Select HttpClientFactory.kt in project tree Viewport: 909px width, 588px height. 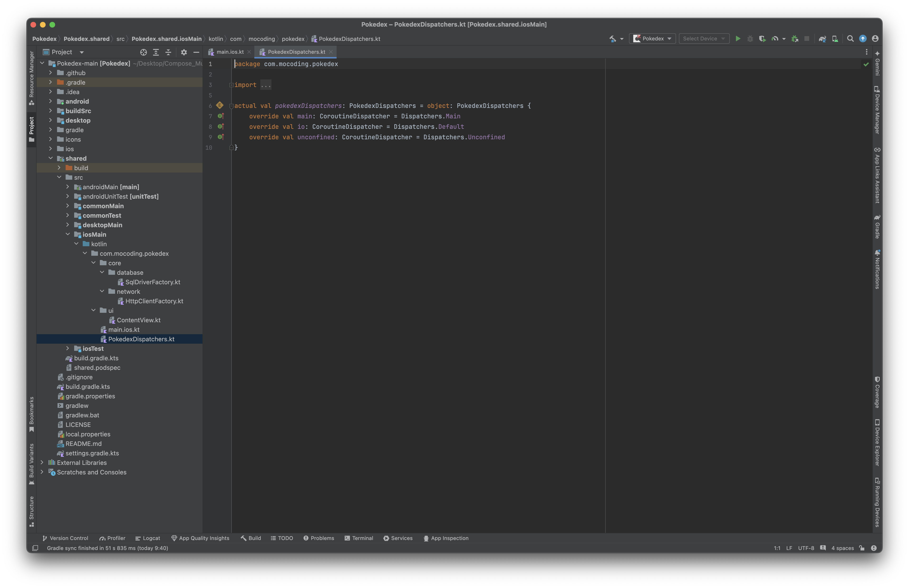154,301
